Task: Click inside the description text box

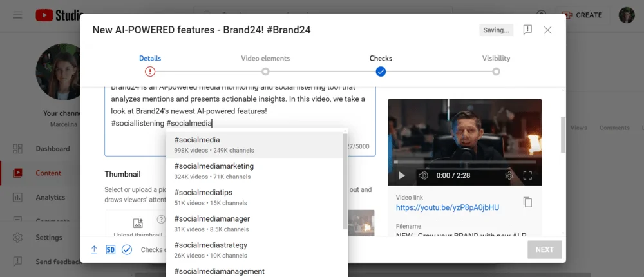Action: (x=240, y=121)
